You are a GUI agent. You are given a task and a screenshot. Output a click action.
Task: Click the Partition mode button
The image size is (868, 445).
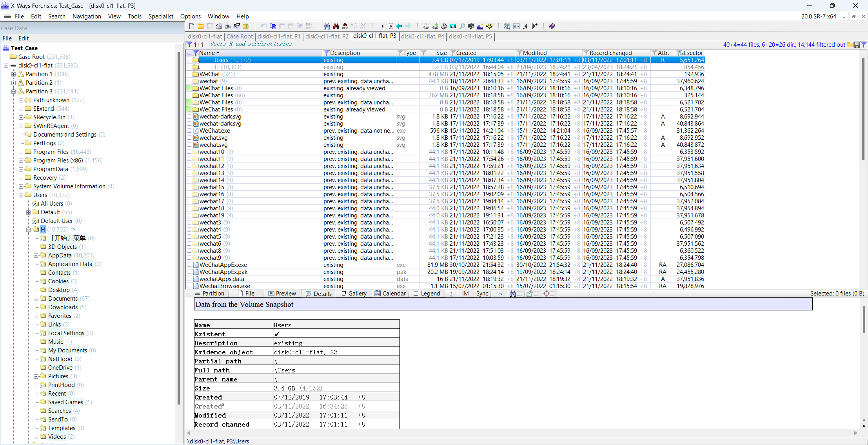point(209,294)
